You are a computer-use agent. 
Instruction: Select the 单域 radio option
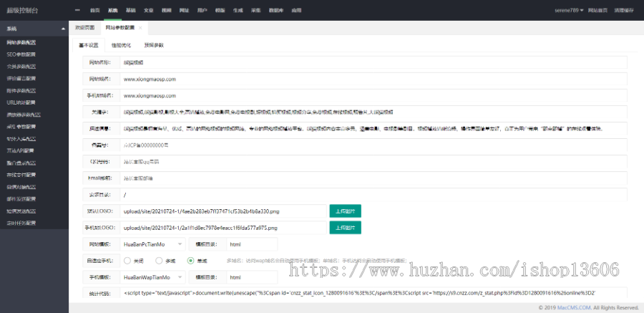tap(197, 260)
